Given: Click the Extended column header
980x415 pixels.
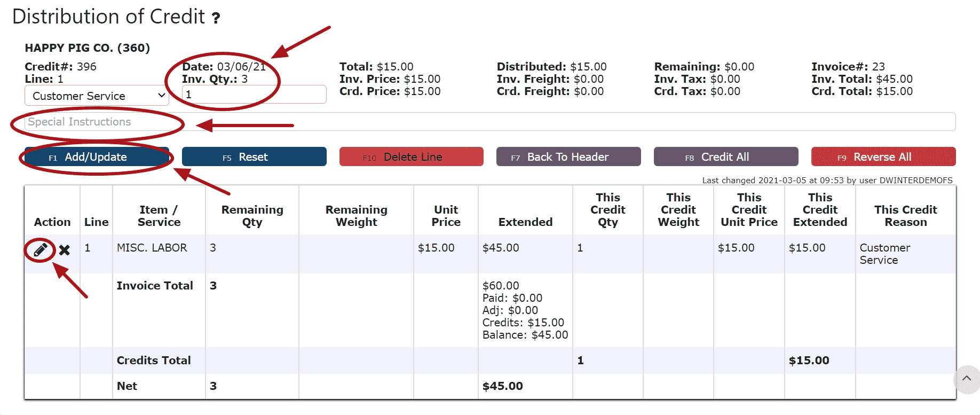Looking at the screenshot, I should [x=525, y=222].
